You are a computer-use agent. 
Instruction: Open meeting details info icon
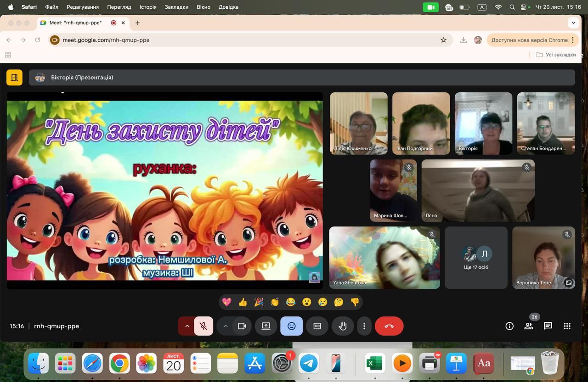509,326
